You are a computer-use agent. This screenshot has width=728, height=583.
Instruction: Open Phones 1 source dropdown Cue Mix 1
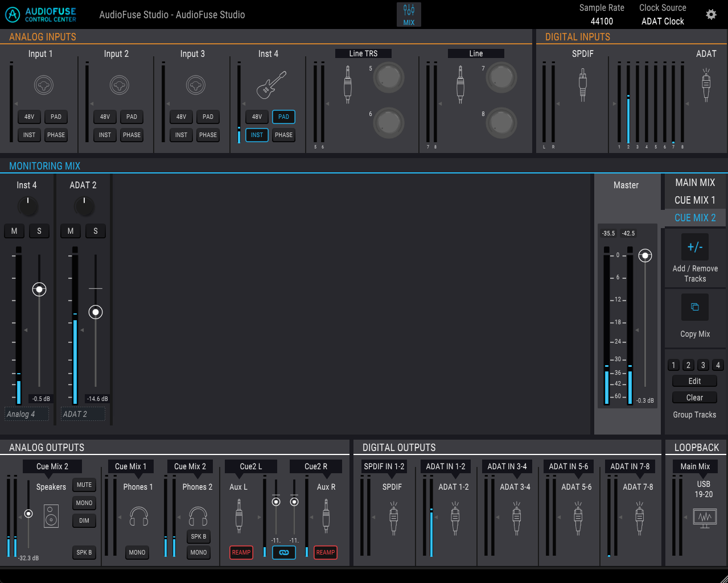click(x=131, y=466)
